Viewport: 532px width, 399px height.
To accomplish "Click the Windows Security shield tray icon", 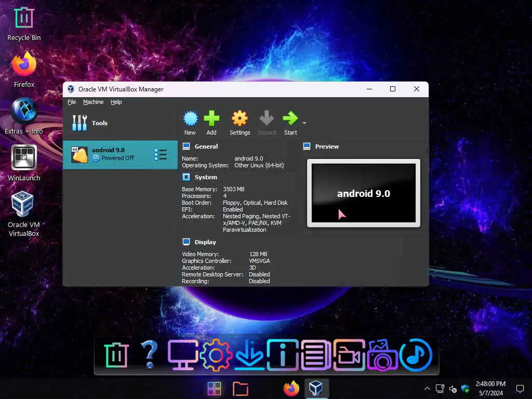I will coord(465,389).
